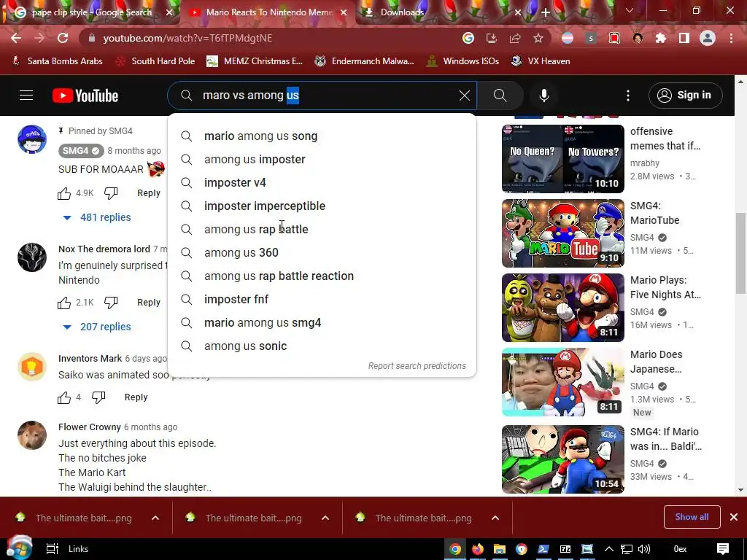Select suggestion 'imposter fnf'
Viewport: 747px width, 560px height.
pos(322,300)
